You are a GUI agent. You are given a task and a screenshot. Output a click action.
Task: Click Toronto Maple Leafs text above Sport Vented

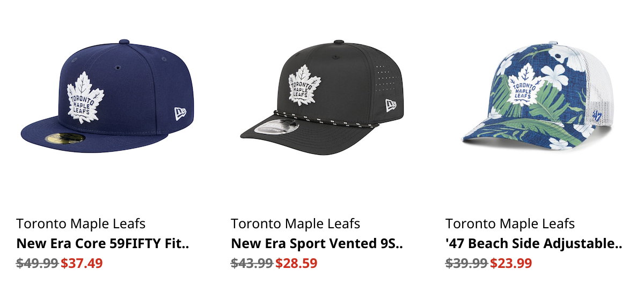pyautogui.click(x=296, y=223)
